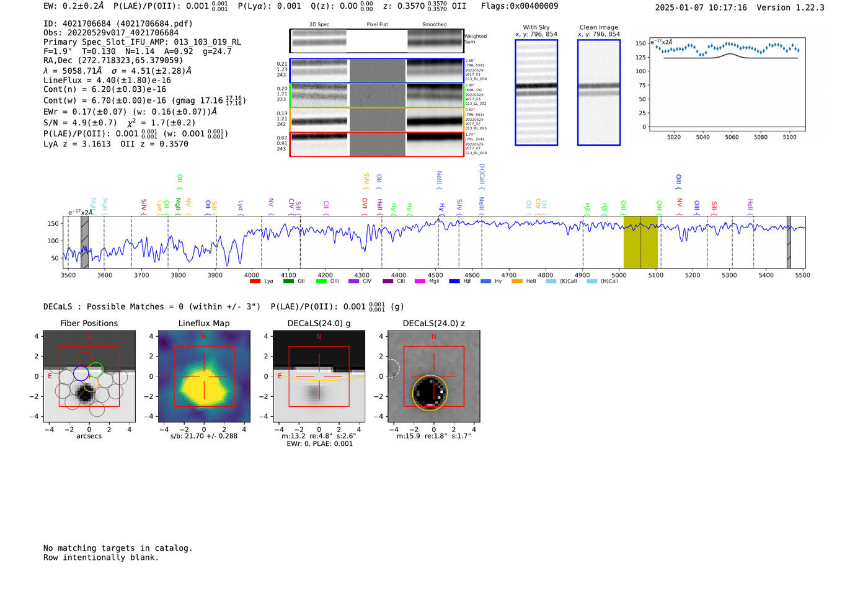This screenshot has height=591, width=868.
Task: Click the Hβ blue legend swatch
Action: pyautogui.click(x=454, y=282)
